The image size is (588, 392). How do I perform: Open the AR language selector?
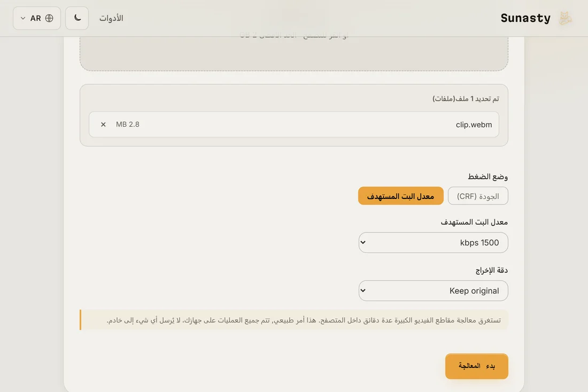pyautogui.click(x=37, y=18)
